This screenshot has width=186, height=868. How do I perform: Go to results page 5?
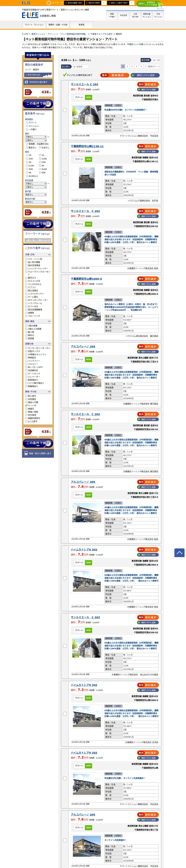(141, 66)
